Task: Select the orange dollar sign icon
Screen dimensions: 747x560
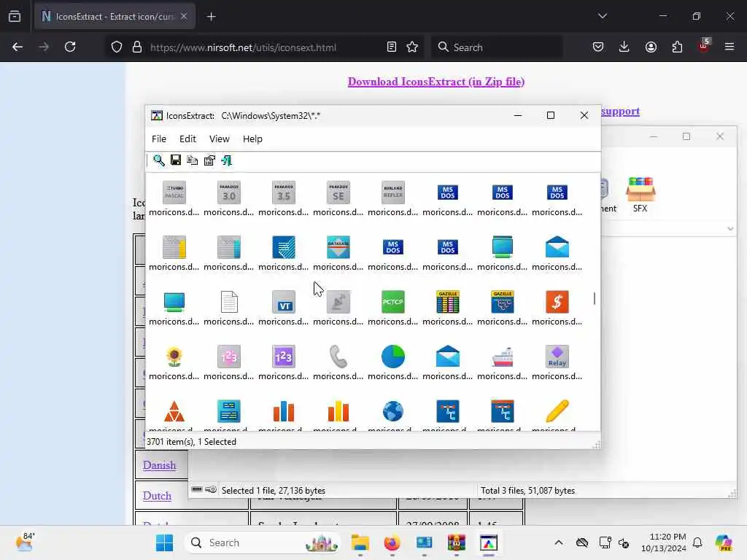Action: pos(557,302)
